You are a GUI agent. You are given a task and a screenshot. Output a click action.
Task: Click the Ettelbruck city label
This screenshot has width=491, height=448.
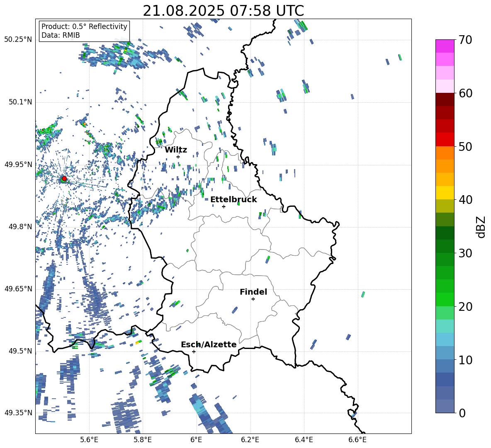pos(233,200)
